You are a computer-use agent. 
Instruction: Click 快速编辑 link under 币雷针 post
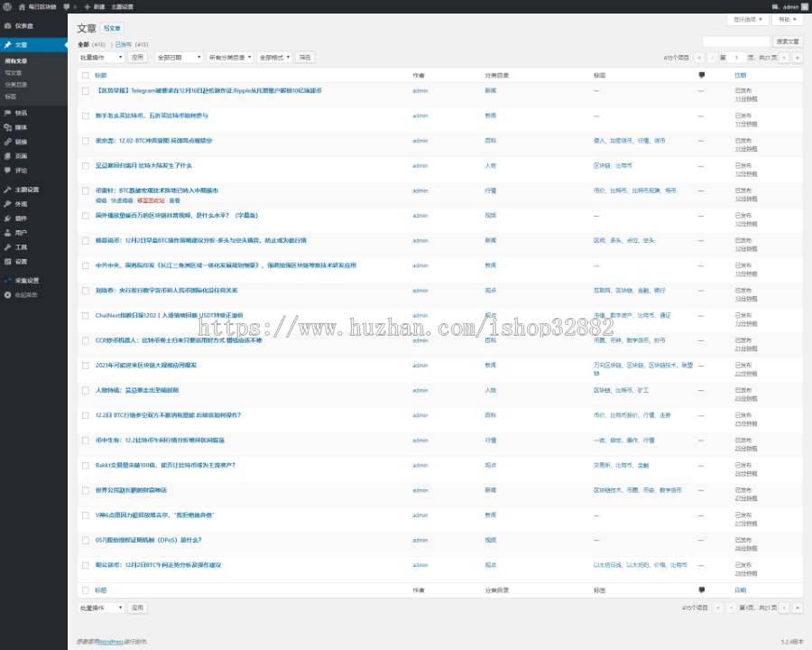click(x=122, y=200)
